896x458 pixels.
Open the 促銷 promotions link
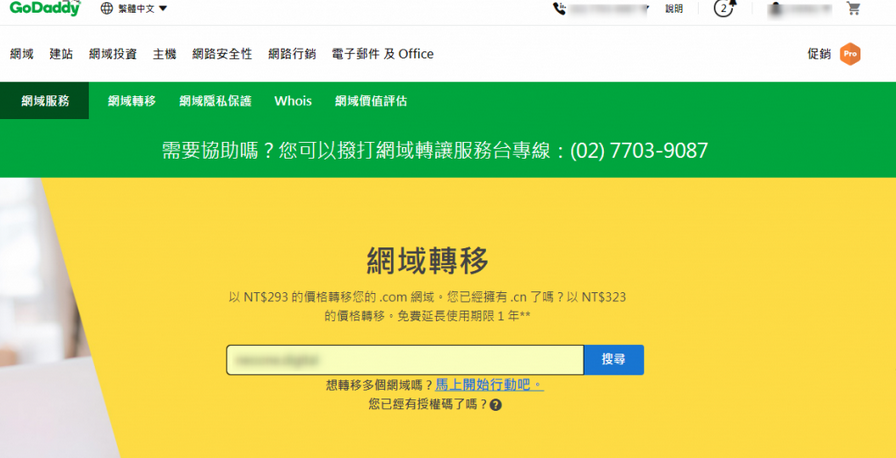819,54
